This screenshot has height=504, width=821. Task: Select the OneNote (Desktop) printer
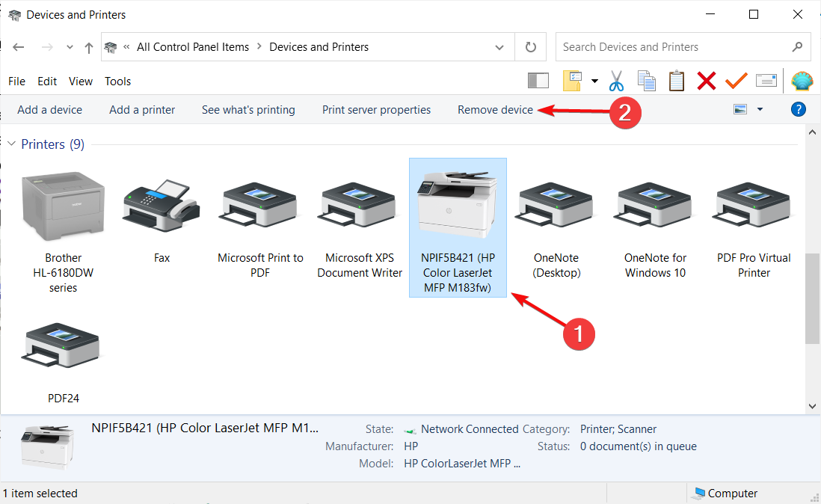[556, 227]
